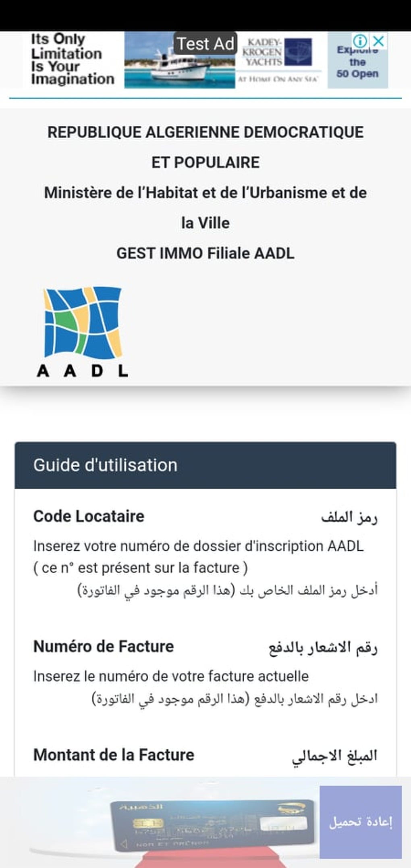This screenshot has width=411, height=868.
Task: Tap the gold card image at bottom
Action: tap(212, 822)
